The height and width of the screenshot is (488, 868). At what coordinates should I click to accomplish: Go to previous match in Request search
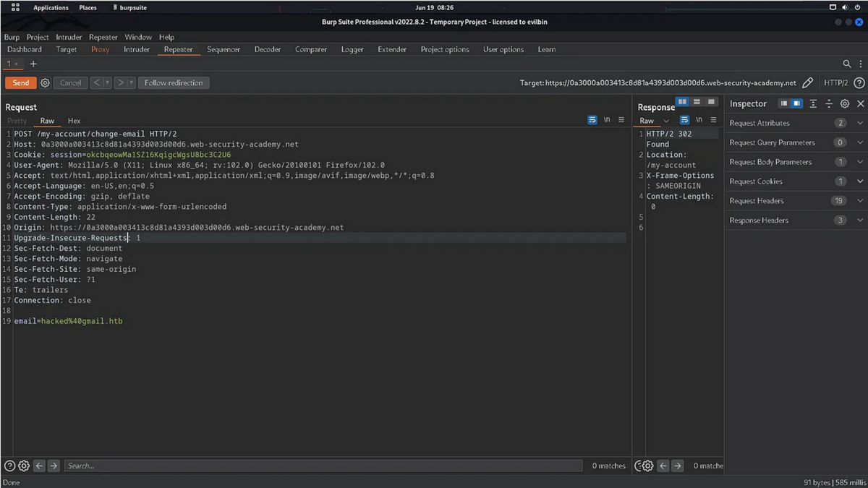pos(40,466)
